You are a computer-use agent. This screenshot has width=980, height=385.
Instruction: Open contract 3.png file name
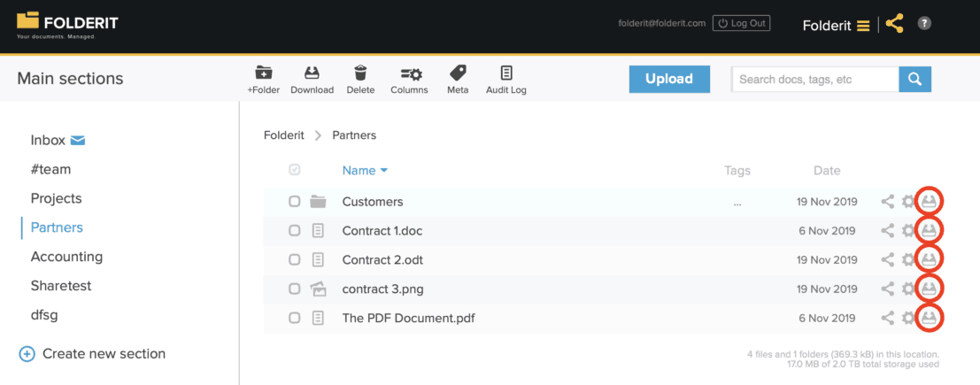[383, 289]
